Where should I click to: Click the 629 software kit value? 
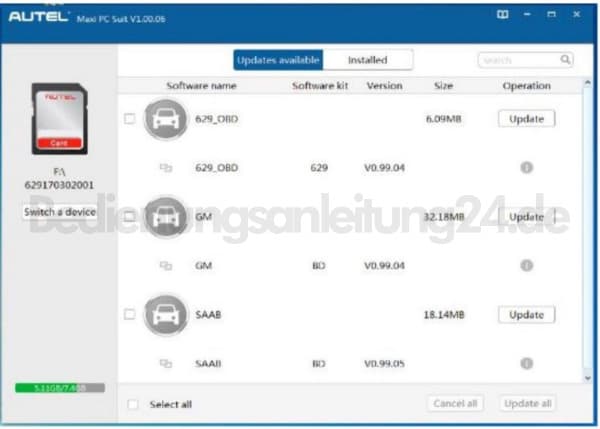(x=319, y=168)
